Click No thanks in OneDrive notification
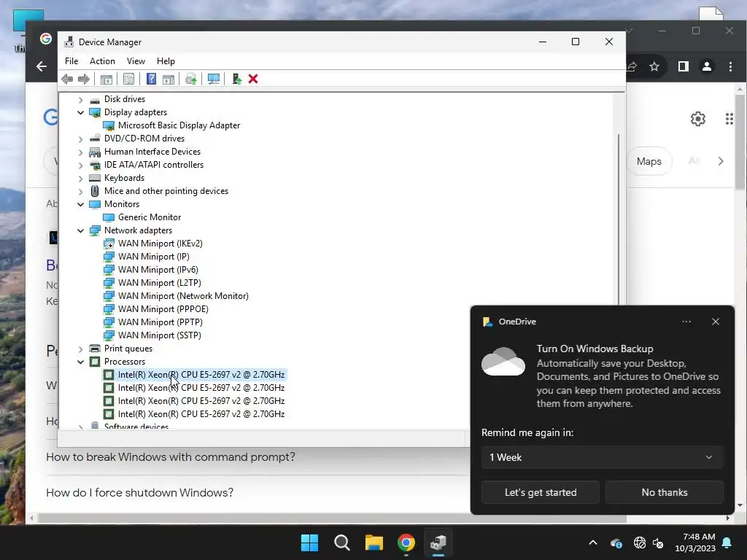The width and height of the screenshot is (747, 560). tap(664, 492)
